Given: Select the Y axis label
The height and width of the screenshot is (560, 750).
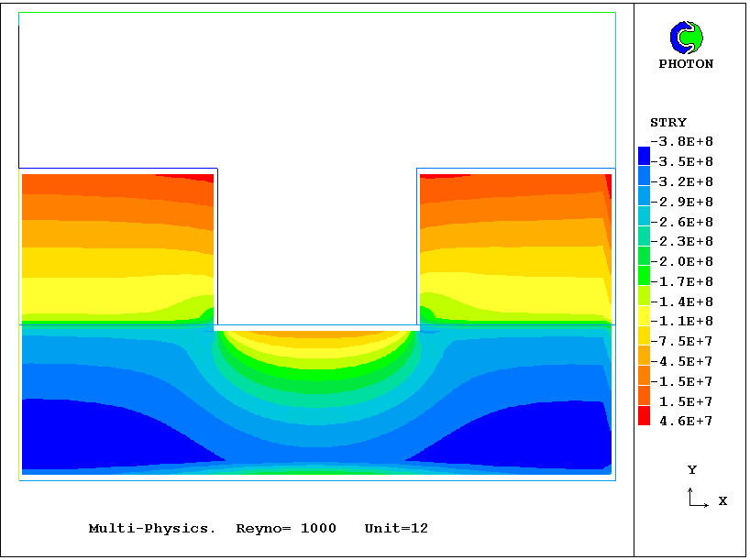Looking at the screenshot, I should (692, 470).
